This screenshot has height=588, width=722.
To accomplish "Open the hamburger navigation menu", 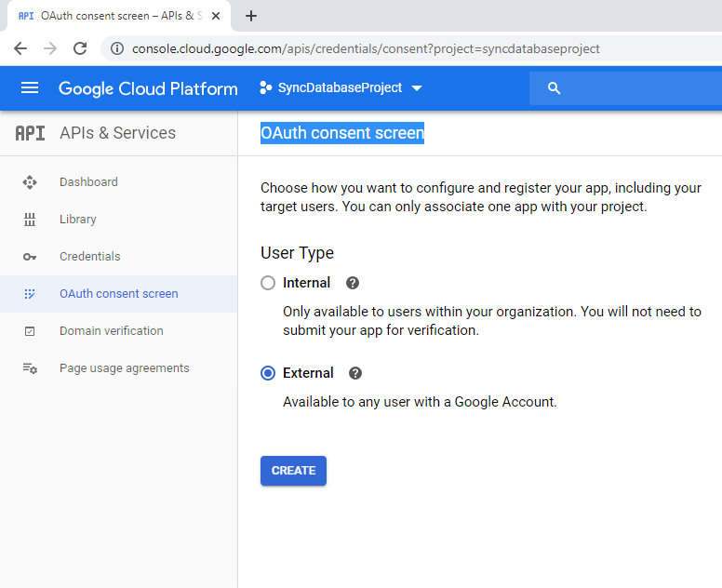I will [x=30, y=87].
